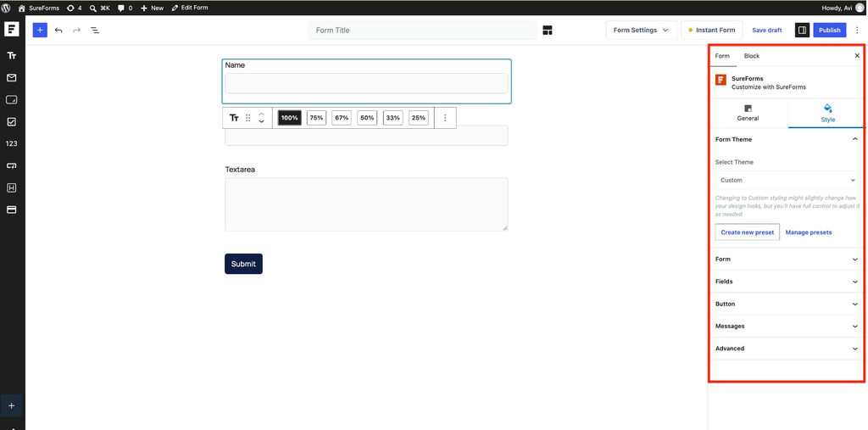The width and height of the screenshot is (868, 430).
Task: Set field width to 50%
Action: [367, 118]
